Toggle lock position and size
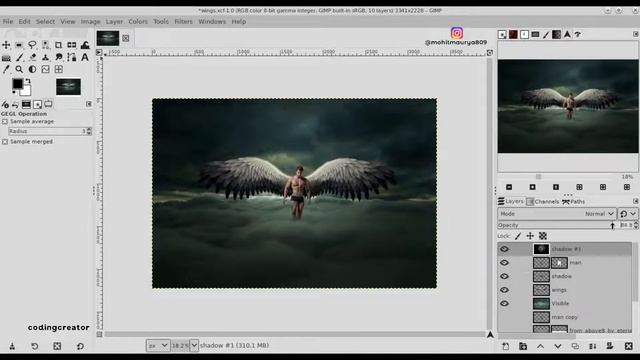The image size is (640, 360). coord(530,236)
